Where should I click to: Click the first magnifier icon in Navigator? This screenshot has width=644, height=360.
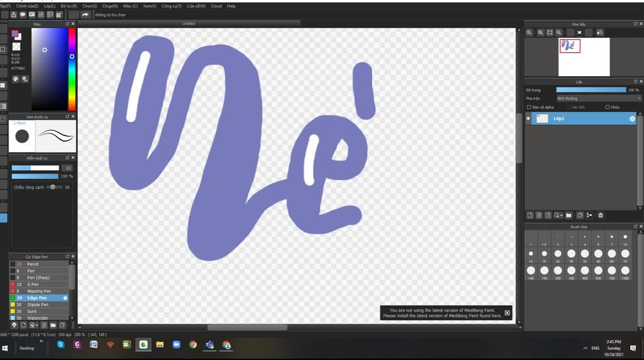530,33
